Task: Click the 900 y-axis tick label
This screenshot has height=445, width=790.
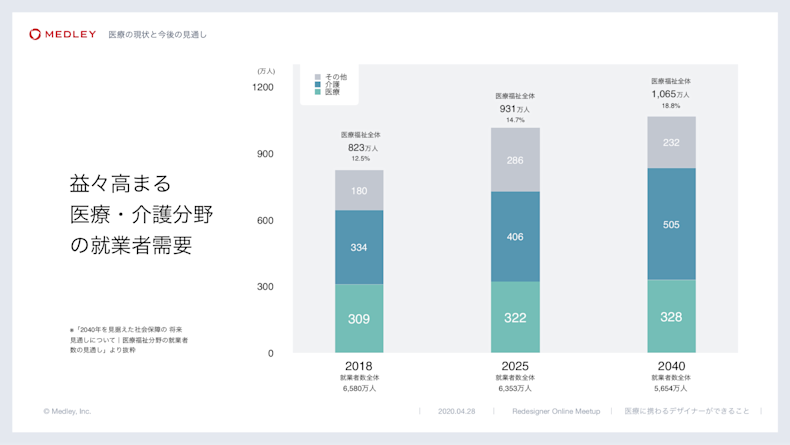Action: click(x=265, y=154)
